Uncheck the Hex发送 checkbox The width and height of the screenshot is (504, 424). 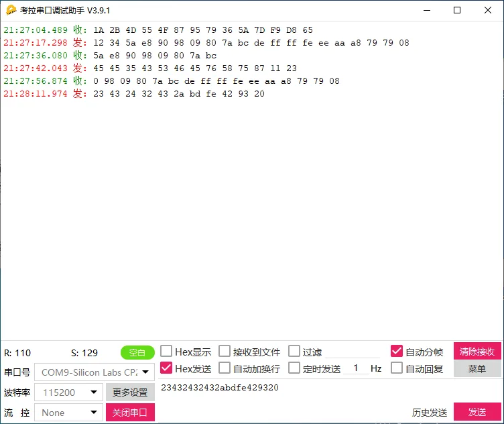[166, 368]
